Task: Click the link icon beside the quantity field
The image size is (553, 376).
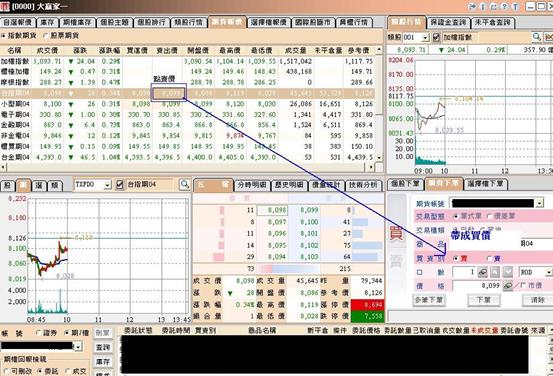Action: click(482, 272)
